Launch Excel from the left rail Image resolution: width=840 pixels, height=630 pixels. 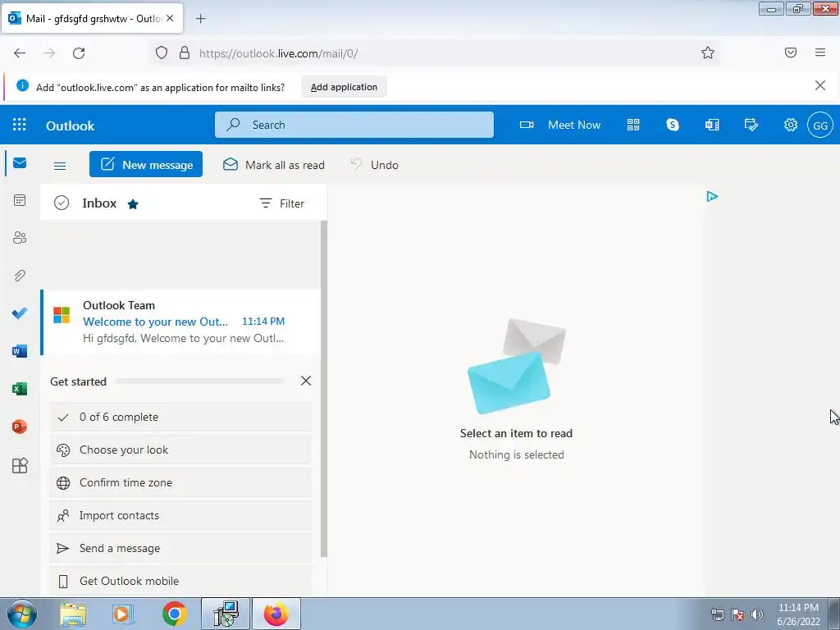point(20,389)
